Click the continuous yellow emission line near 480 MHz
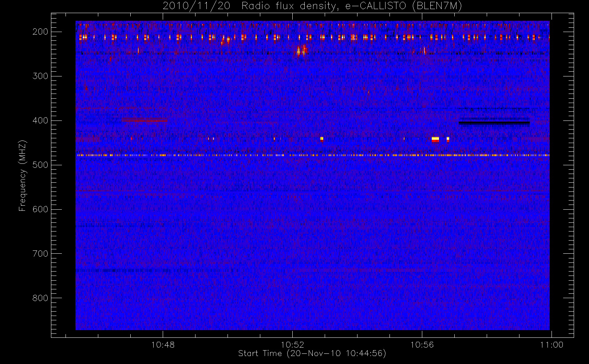Viewport: 589px width, 364px height. pyautogui.click(x=312, y=155)
